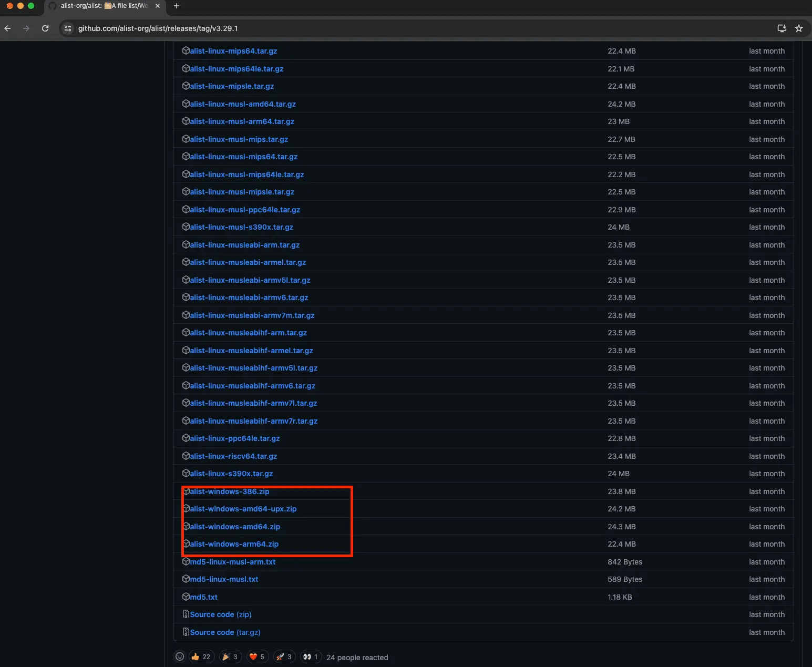Image resolution: width=812 pixels, height=667 pixels.
Task: Click the package icon beside md5-linux-musl.txt
Action: [x=186, y=579]
